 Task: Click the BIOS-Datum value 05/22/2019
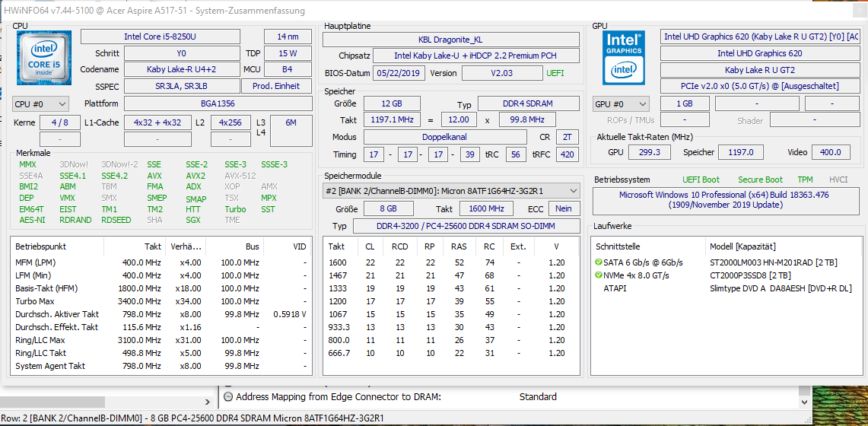[399, 73]
